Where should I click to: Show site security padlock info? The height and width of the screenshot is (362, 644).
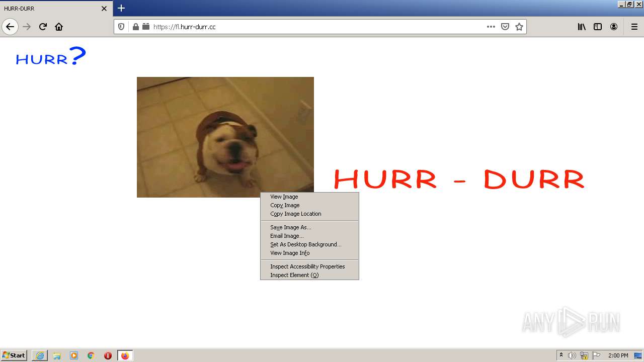tap(135, 27)
